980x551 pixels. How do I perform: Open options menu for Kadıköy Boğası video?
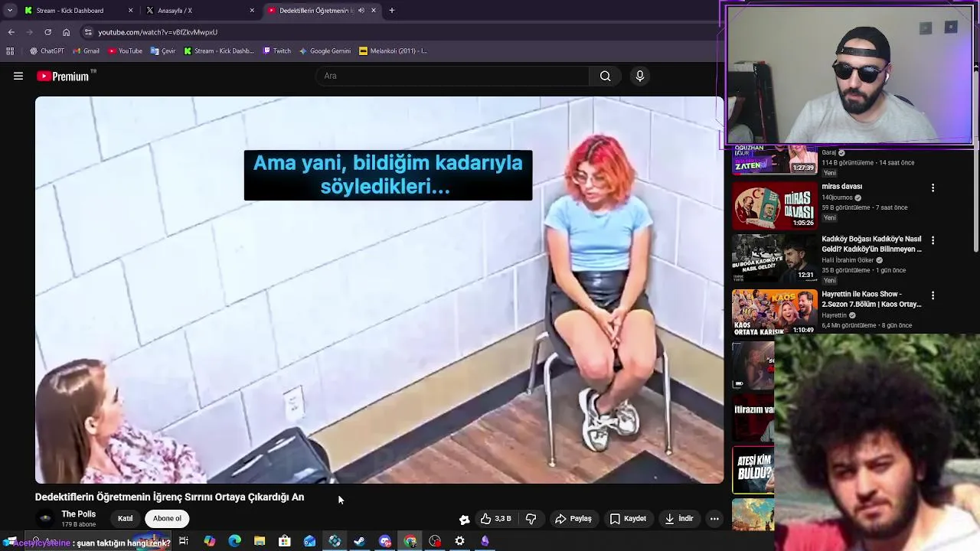coord(933,240)
